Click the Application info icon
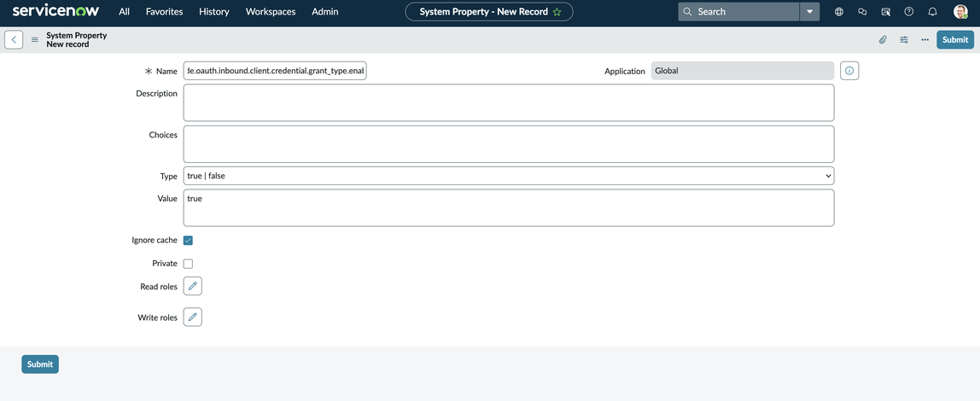 click(849, 71)
